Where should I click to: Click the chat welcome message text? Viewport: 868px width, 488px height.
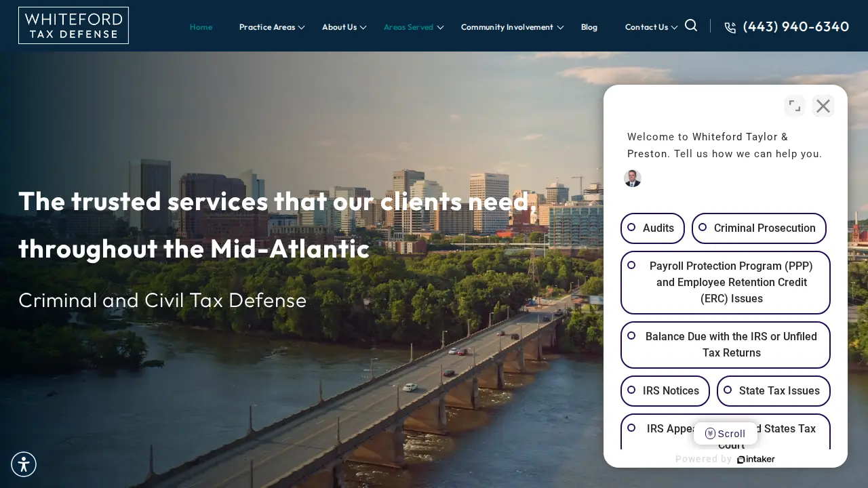(724, 145)
